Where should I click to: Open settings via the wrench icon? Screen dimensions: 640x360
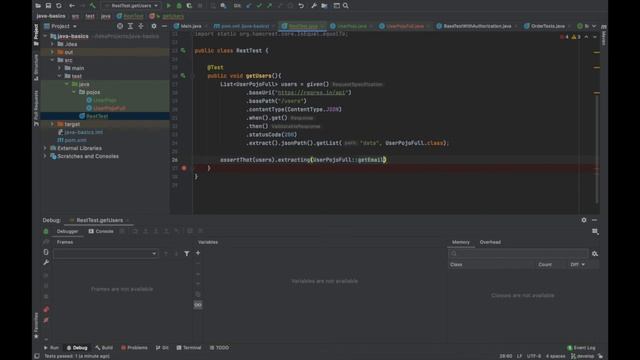pyautogui.click(x=314, y=6)
